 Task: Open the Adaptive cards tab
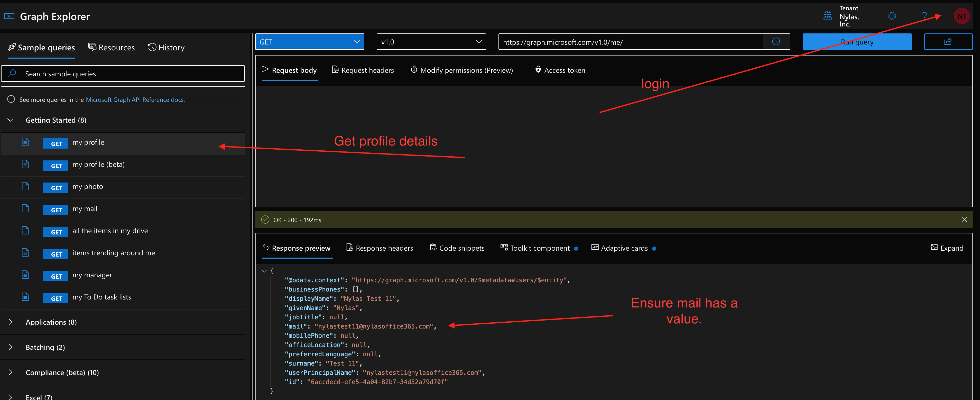click(x=624, y=248)
